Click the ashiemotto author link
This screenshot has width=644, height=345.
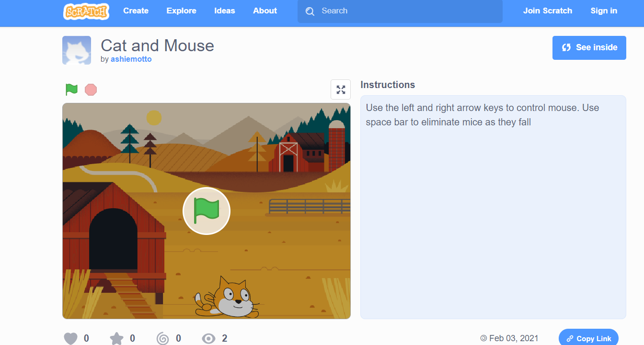(131, 59)
